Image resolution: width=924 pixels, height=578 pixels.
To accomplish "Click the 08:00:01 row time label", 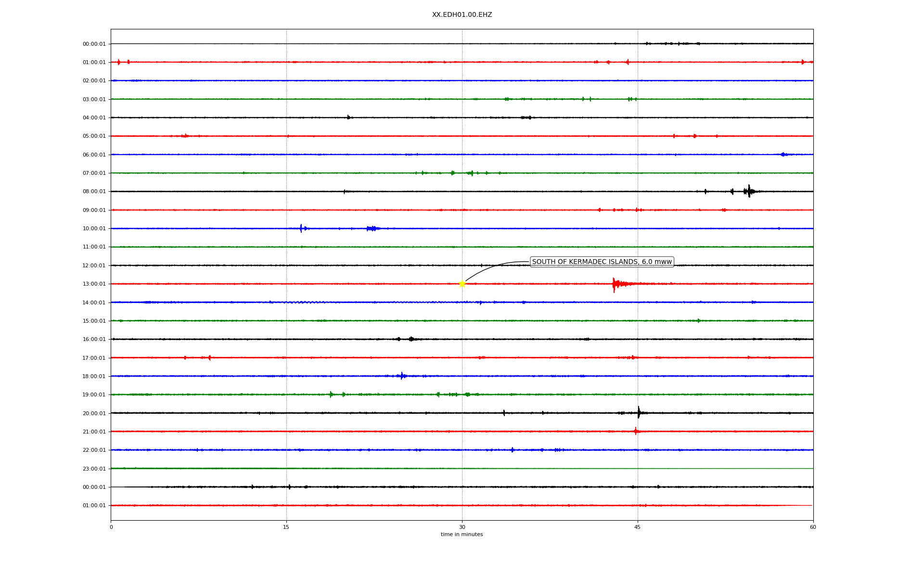I will point(94,192).
